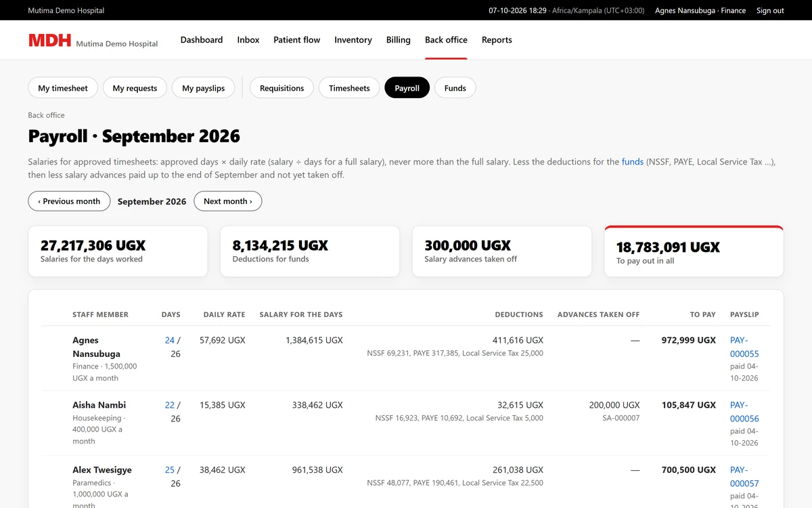This screenshot has height=508, width=812.
Task: Click '411,616 UGX' deductions amount
Action: tap(518, 340)
